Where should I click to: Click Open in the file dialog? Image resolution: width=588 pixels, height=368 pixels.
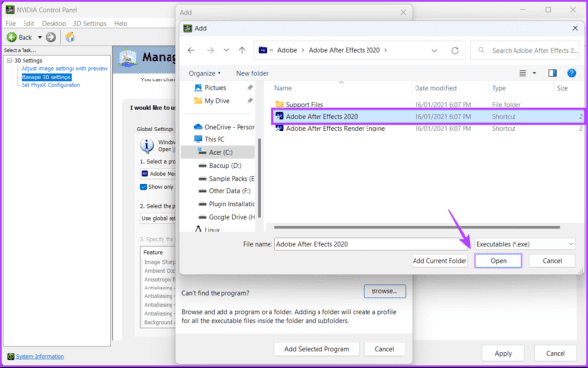[499, 261]
